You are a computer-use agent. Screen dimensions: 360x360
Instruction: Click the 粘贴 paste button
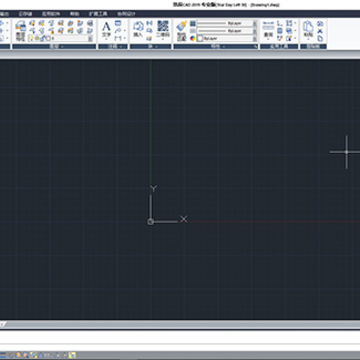tap(308, 29)
